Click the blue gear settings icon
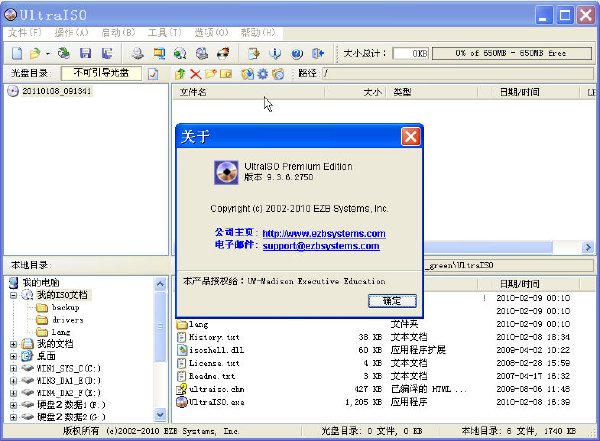This screenshot has height=441, width=600. [x=262, y=74]
